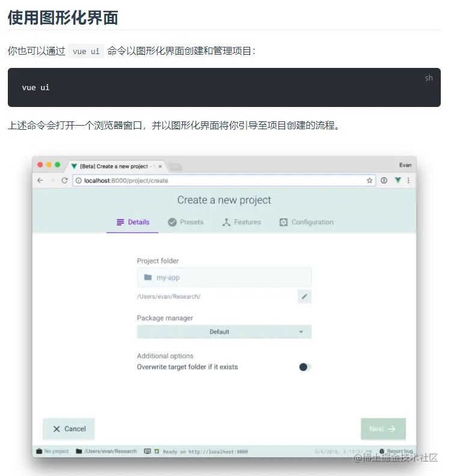This screenshot has width=451, height=476.
Task: Click the green maximize window dot
Action: 57,165
